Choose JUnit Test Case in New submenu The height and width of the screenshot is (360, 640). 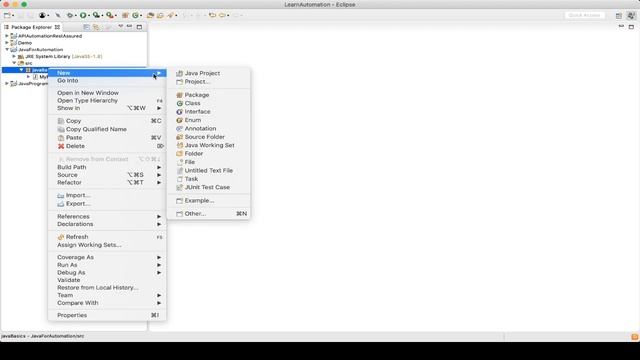(x=209, y=187)
